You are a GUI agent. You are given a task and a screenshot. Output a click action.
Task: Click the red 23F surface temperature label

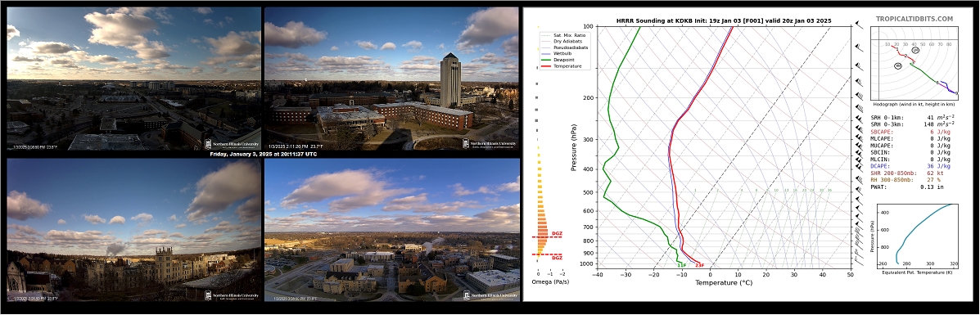699,265
